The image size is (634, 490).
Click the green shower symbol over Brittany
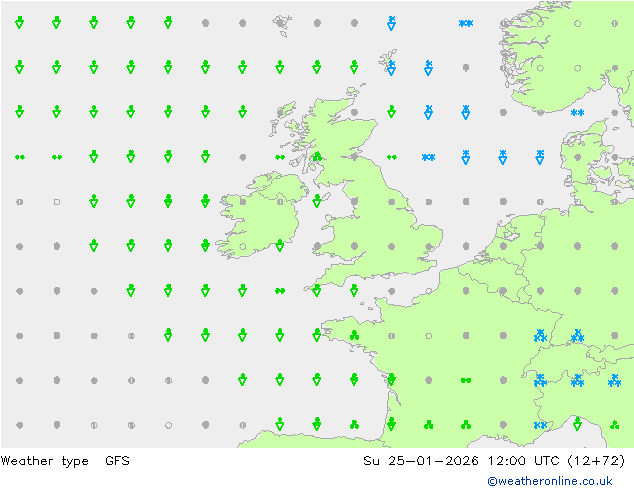354,335
